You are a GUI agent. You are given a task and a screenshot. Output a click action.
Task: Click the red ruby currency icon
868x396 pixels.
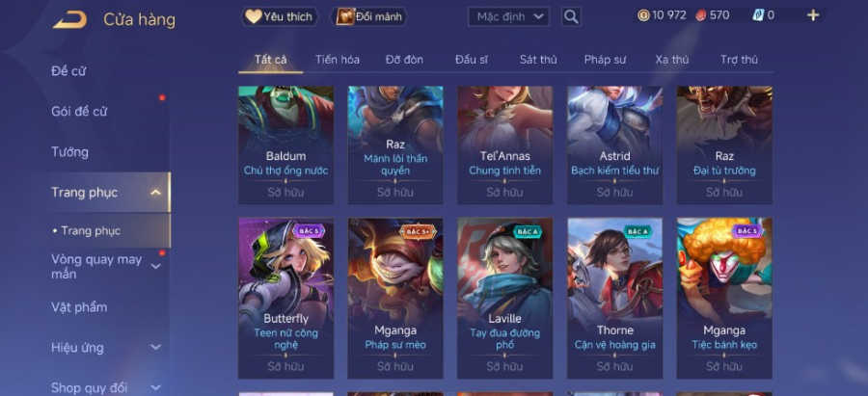pos(701,15)
